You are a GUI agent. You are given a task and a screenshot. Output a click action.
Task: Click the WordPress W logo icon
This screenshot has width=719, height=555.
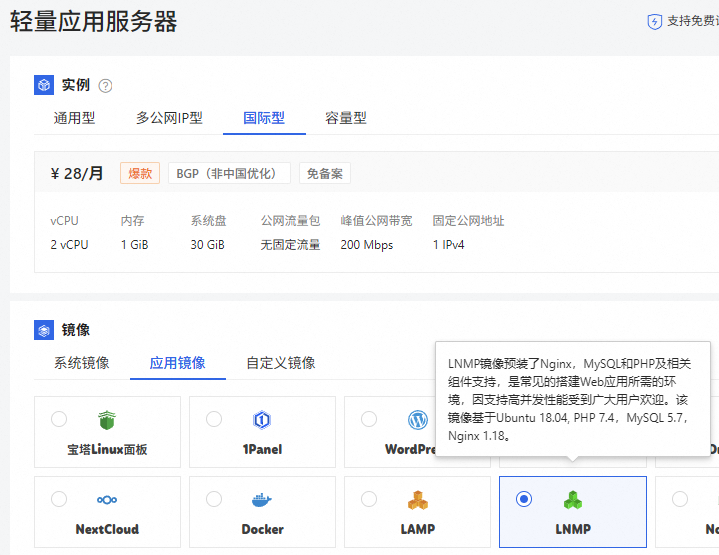[417, 420]
